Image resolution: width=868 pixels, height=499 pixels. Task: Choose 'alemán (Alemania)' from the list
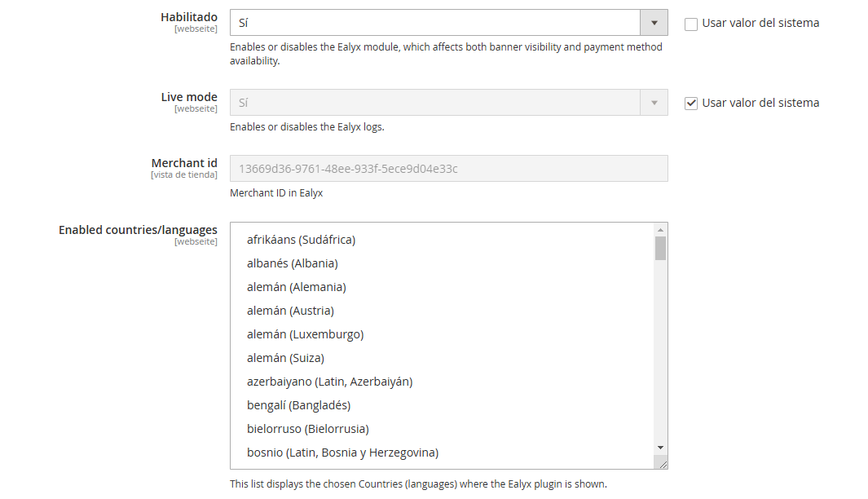tap(296, 287)
